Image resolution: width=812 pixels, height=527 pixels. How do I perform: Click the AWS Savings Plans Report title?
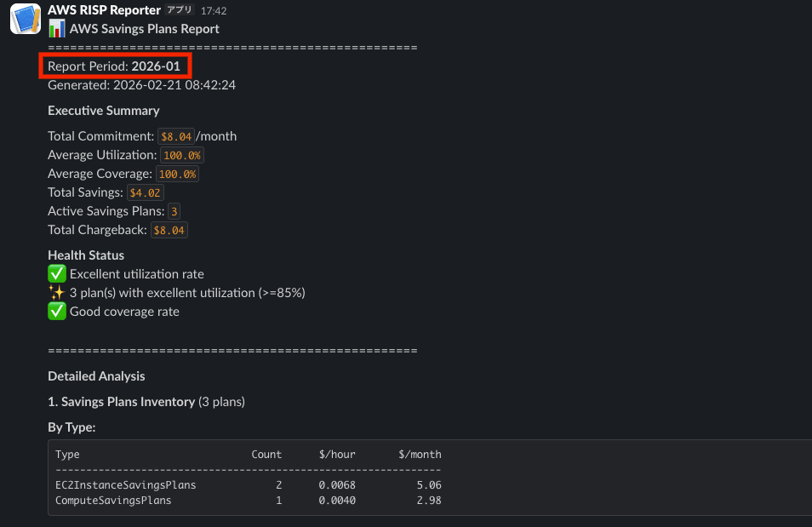(145, 29)
